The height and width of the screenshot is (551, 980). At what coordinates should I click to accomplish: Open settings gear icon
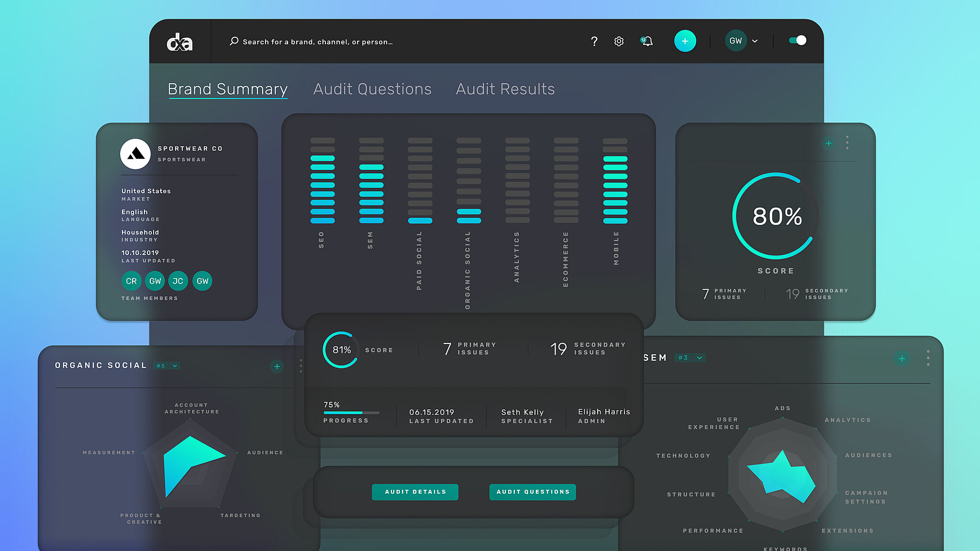pyautogui.click(x=619, y=42)
